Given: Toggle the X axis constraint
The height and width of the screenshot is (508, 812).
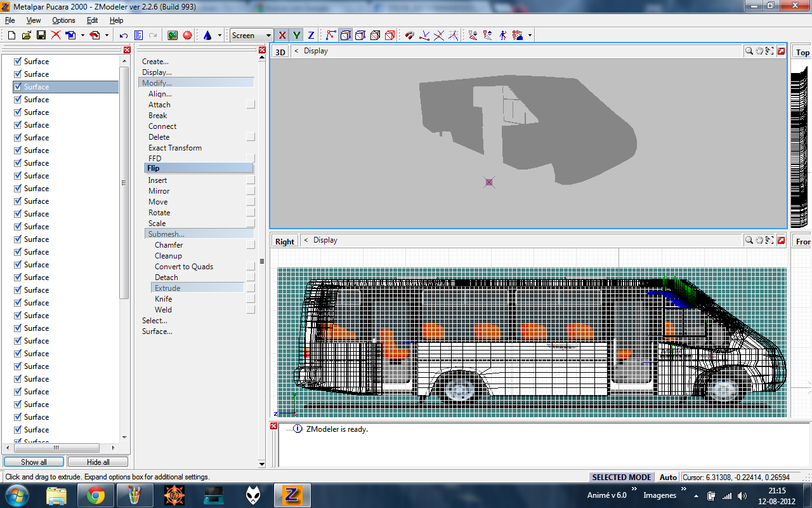Looking at the screenshot, I should (x=282, y=36).
